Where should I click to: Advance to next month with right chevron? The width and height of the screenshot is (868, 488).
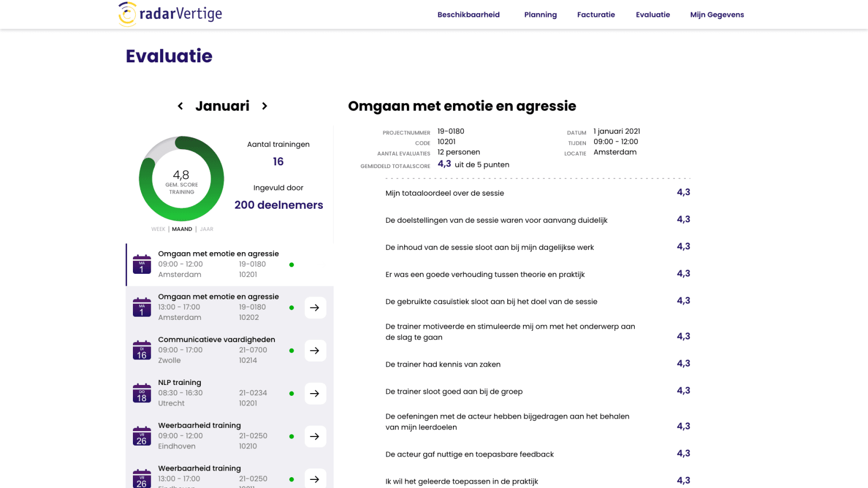(265, 106)
